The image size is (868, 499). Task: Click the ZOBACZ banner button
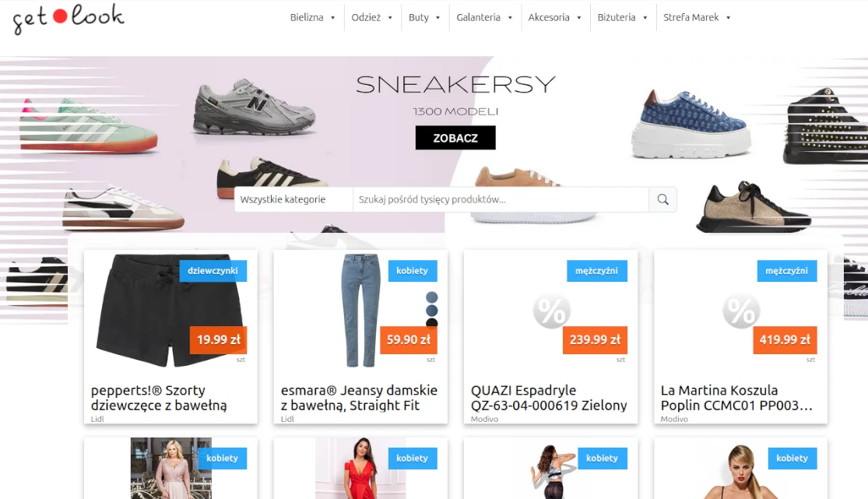[455, 138]
